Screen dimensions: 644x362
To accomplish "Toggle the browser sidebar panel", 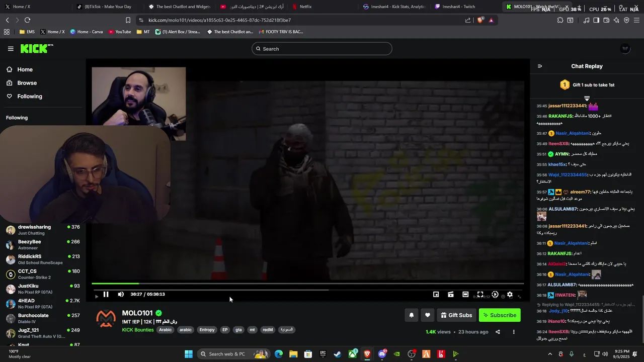I will point(596,20).
